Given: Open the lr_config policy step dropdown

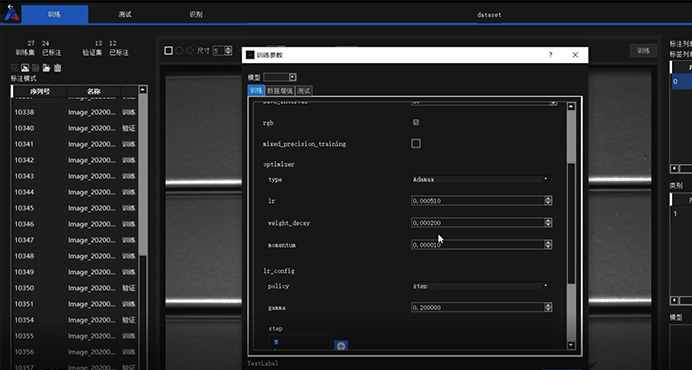Looking at the screenshot, I should click(x=481, y=286).
